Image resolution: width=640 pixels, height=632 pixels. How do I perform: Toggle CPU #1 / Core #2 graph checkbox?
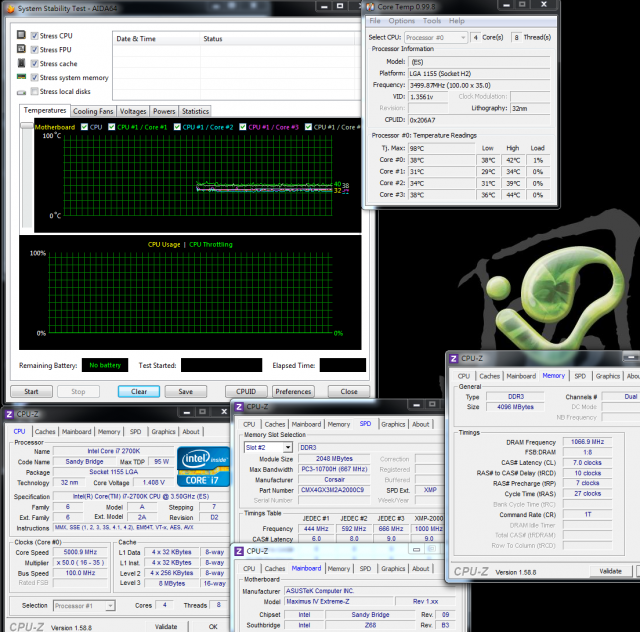[x=177, y=127]
